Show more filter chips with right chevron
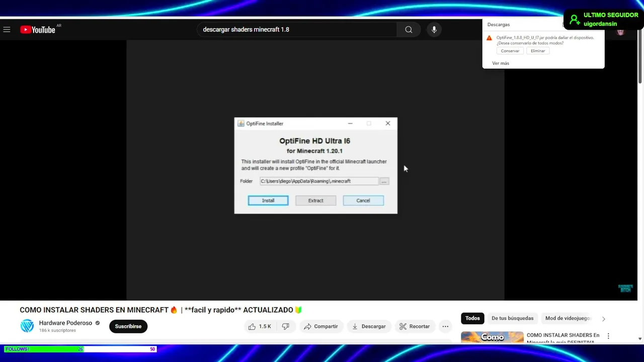The image size is (644, 362). click(x=603, y=319)
